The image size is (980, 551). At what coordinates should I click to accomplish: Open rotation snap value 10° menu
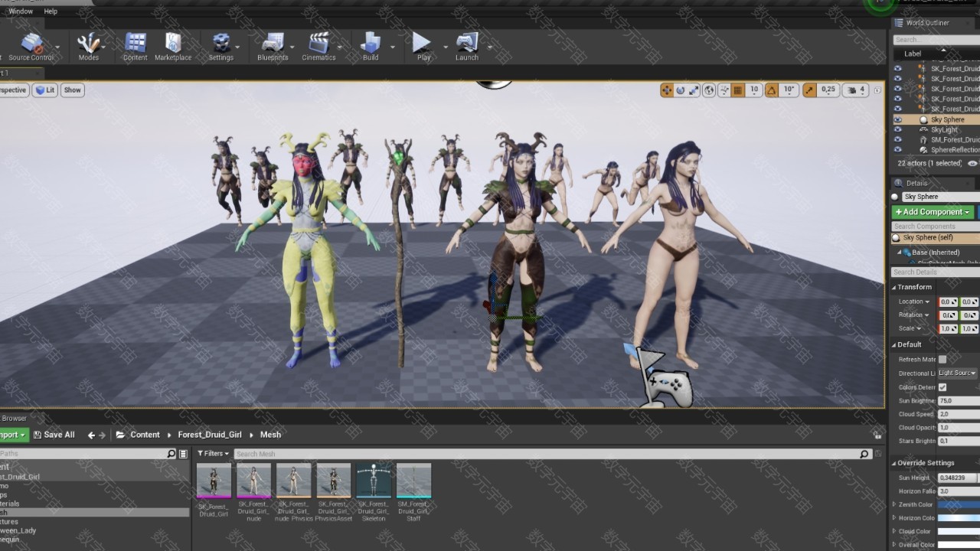789,90
